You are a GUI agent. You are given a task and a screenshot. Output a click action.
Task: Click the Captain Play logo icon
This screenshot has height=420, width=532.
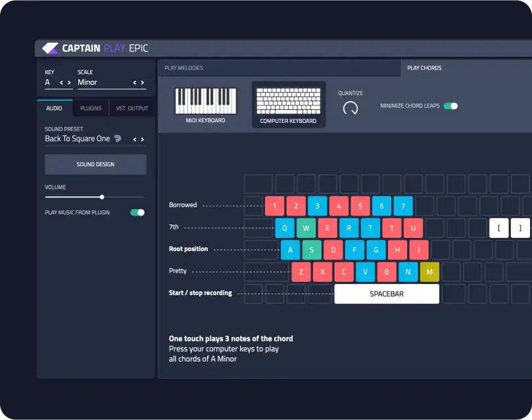pyautogui.click(x=50, y=48)
